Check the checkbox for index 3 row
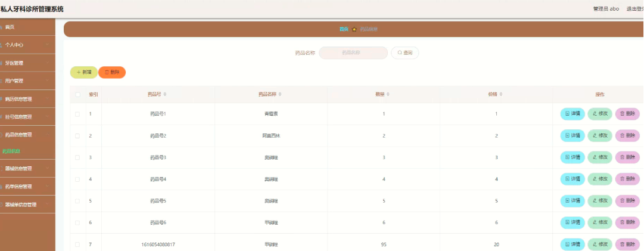644x251 pixels. pos(77,157)
